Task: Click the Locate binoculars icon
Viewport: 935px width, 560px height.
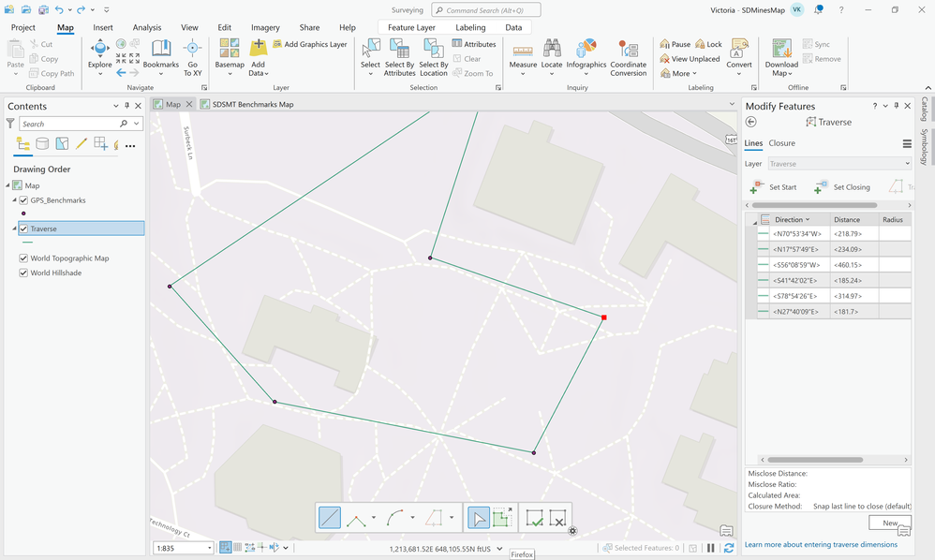Action: tap(552, 49)
